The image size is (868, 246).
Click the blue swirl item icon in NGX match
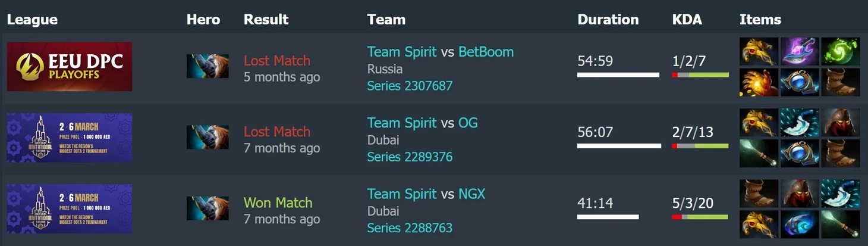(800, 224)
